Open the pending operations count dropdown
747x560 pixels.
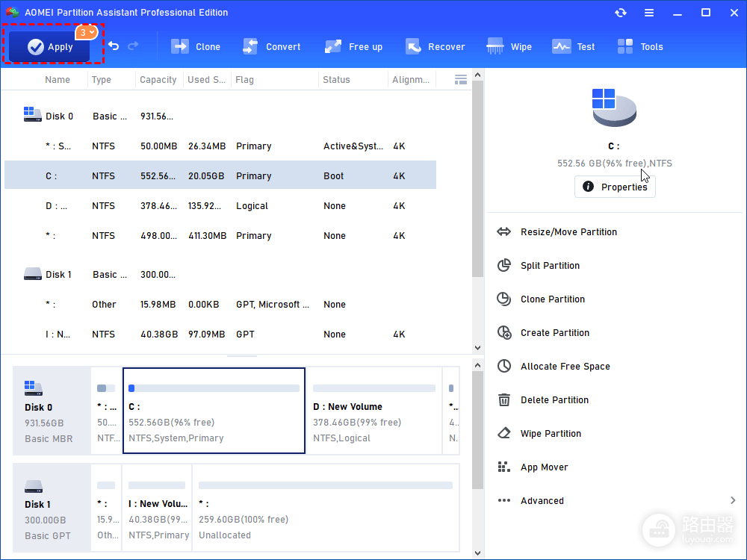87,32
